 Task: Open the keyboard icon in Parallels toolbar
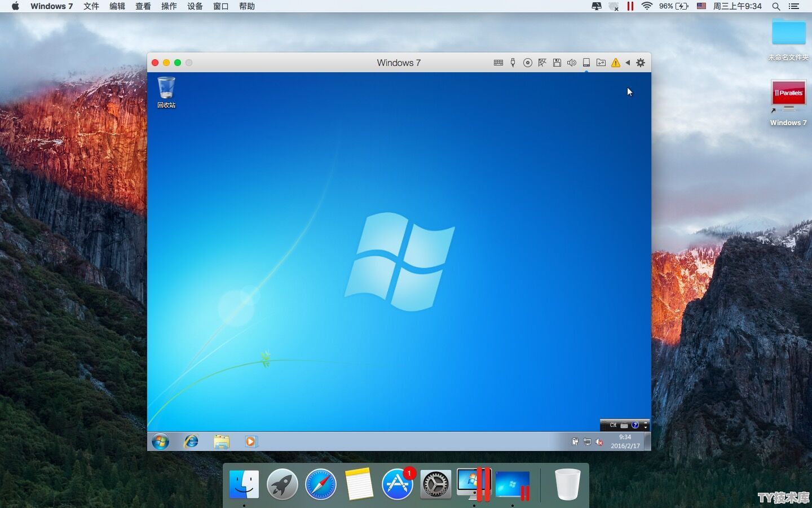tap(498, 63)
